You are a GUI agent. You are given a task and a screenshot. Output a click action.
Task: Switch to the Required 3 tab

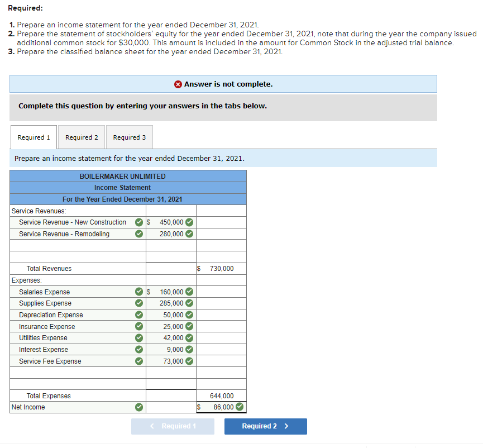[129, 137]
